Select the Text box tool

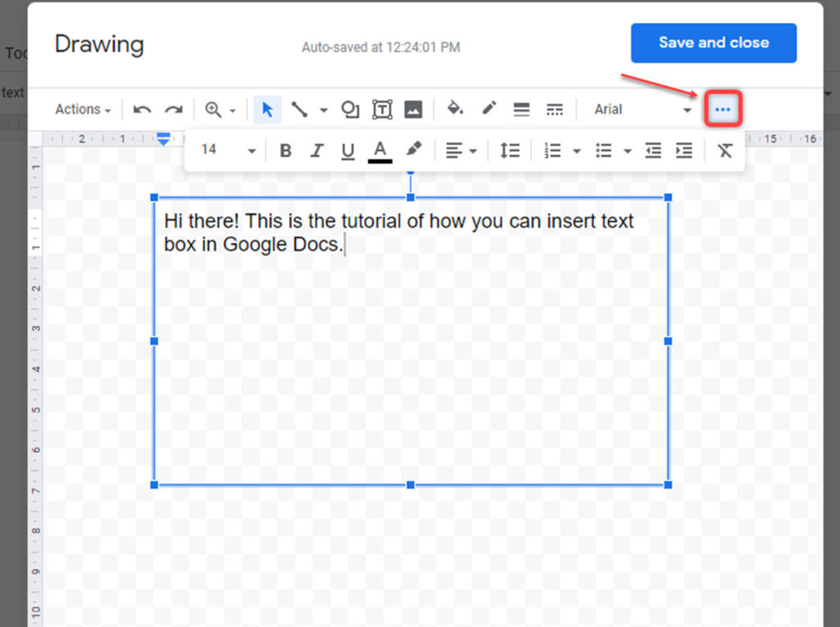tap(382, 109)
